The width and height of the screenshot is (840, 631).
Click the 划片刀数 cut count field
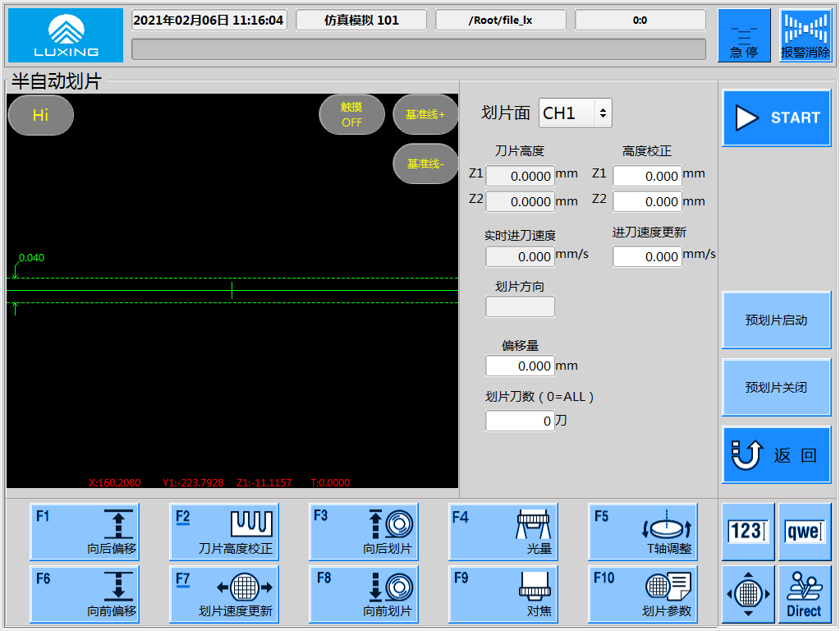coord(520,421)
